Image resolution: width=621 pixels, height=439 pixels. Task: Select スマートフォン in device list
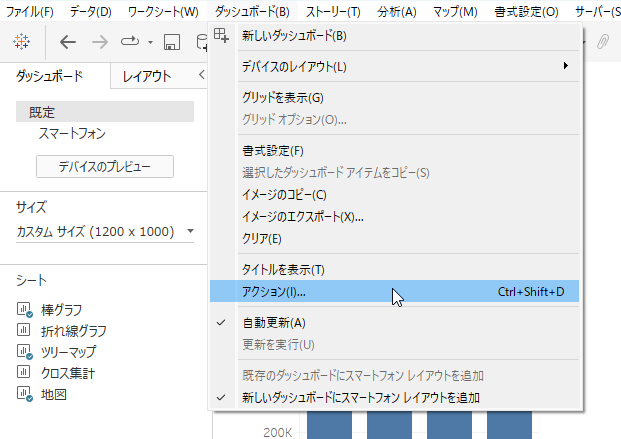(72, 133)
